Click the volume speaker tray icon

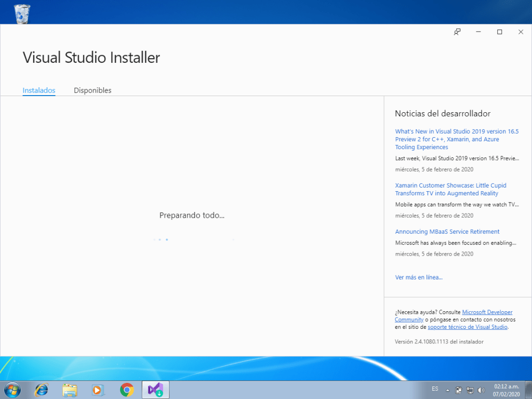coord(481,390)
